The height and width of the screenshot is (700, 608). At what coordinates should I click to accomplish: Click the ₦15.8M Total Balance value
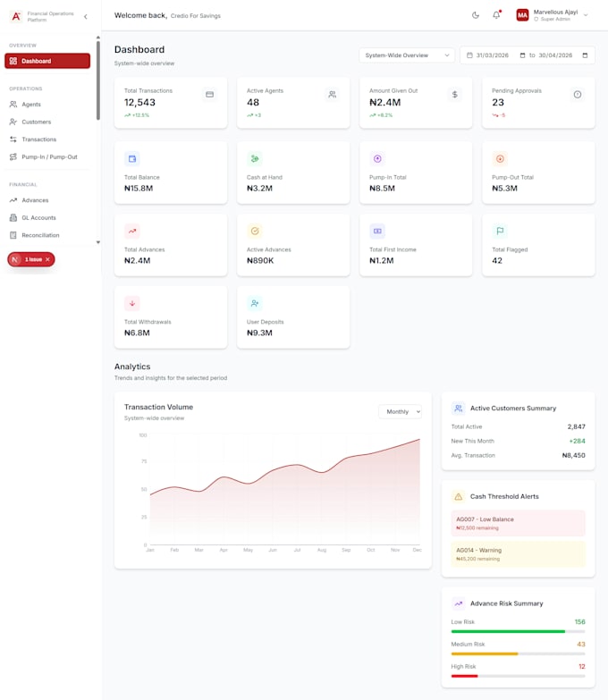click(x=139, y=188)
